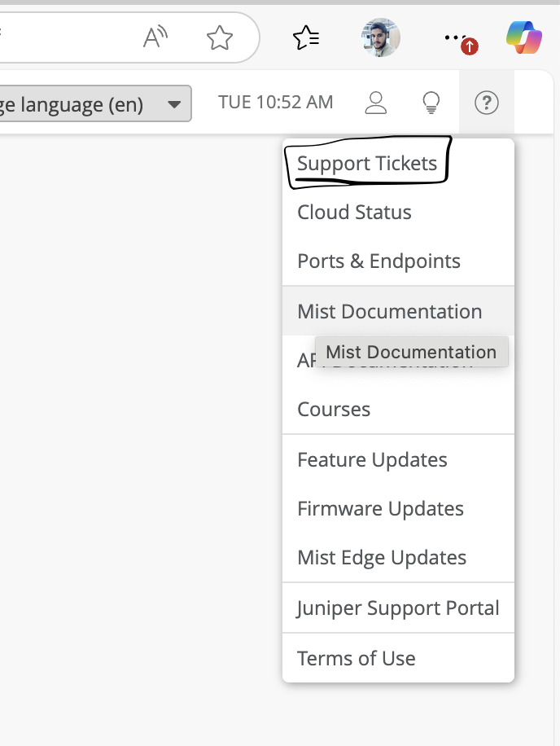Launch the Copilot icon
The image size is (560, 746).
[x=523, y=37]
